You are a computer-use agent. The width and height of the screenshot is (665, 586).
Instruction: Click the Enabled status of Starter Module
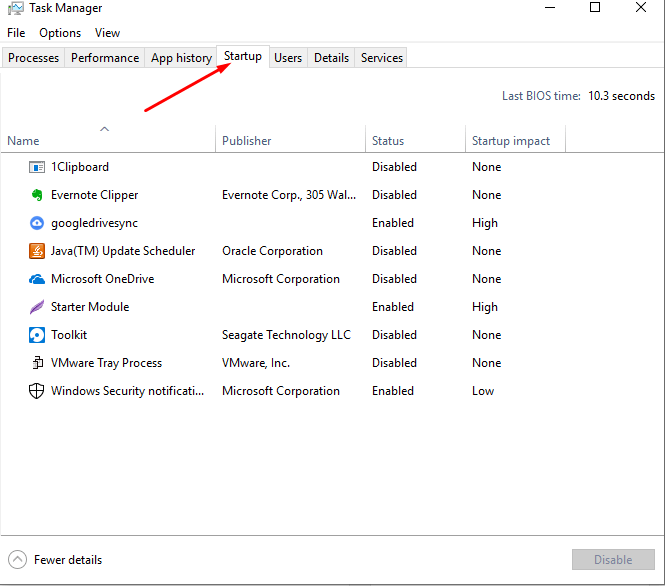393,307
